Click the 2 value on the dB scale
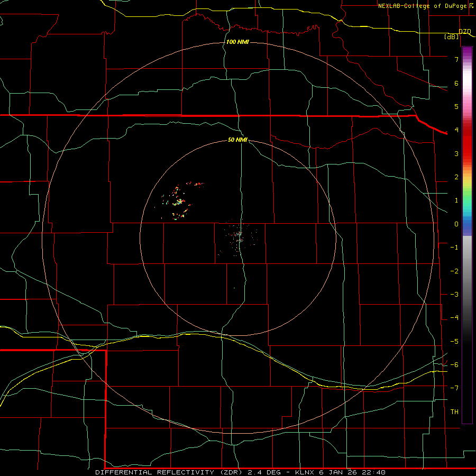This screenshot has width=476, height=476. pos(456,177)
